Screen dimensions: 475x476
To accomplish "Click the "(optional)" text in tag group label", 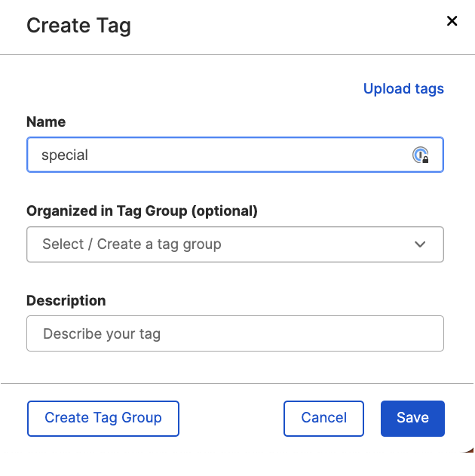I will pos(225,211).
